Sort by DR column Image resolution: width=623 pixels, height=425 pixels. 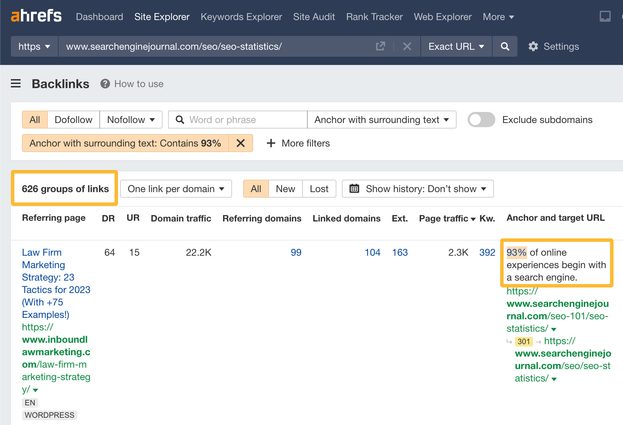click(108, 218)
